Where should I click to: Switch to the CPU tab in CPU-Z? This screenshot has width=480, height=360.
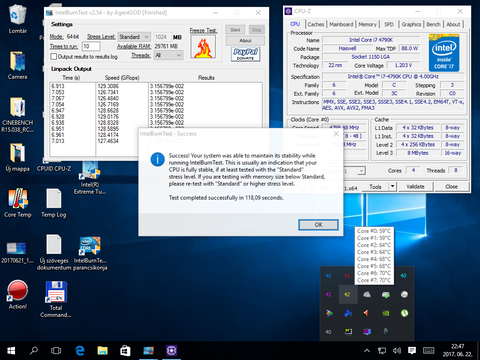coord(295,24)
